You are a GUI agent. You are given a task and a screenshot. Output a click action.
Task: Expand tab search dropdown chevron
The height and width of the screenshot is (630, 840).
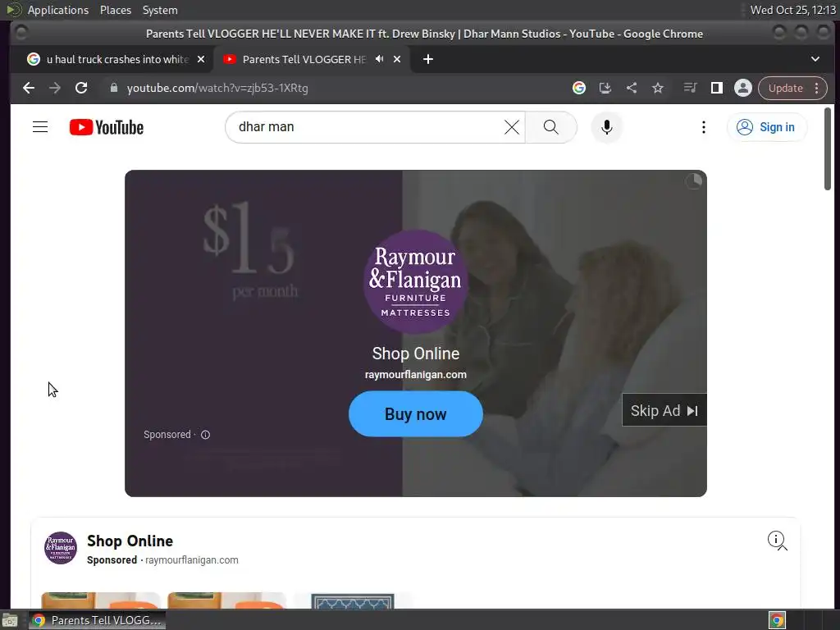pyautogui.click(x=815, y=59)
